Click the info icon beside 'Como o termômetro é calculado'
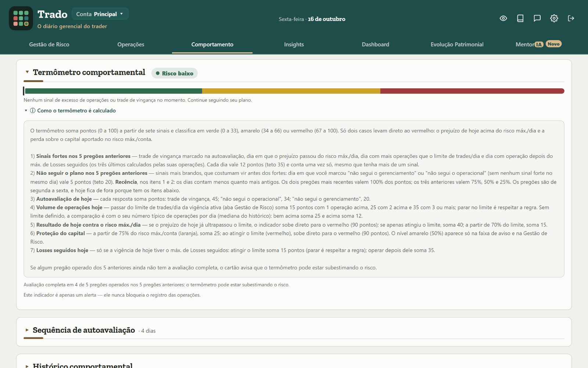The height and width of the screenshot is (368, 588). click(33, 110)
